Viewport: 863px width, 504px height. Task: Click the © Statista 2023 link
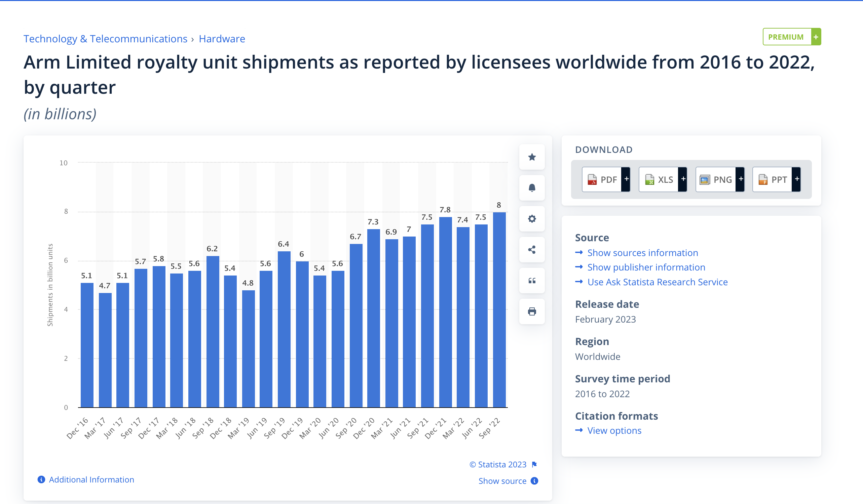498,464
